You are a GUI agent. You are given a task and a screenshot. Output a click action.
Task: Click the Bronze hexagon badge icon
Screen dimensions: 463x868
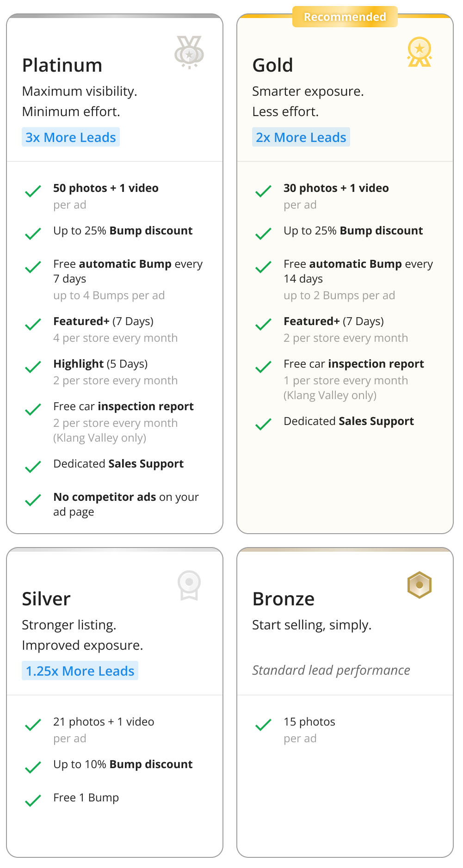419,585
